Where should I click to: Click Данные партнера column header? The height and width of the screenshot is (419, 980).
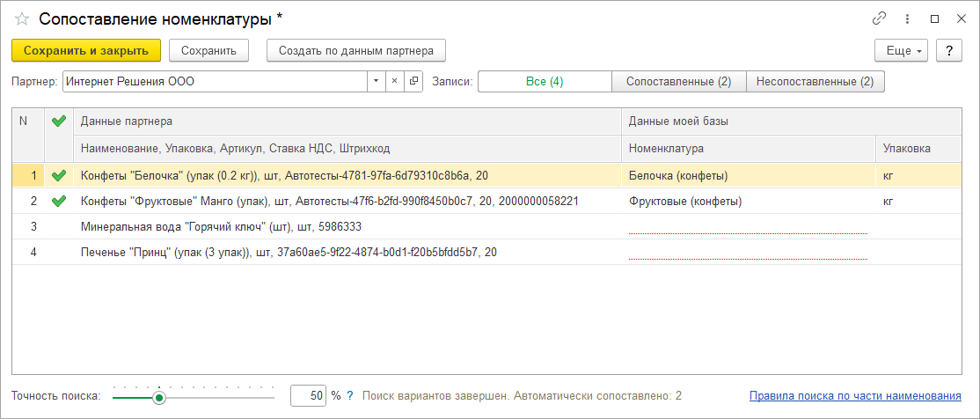point(347,121)
